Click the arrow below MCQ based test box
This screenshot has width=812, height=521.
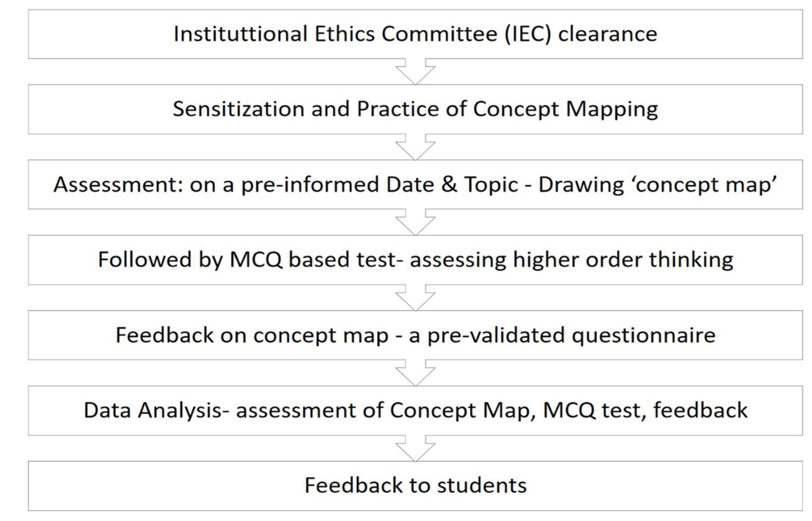[415, 298]
